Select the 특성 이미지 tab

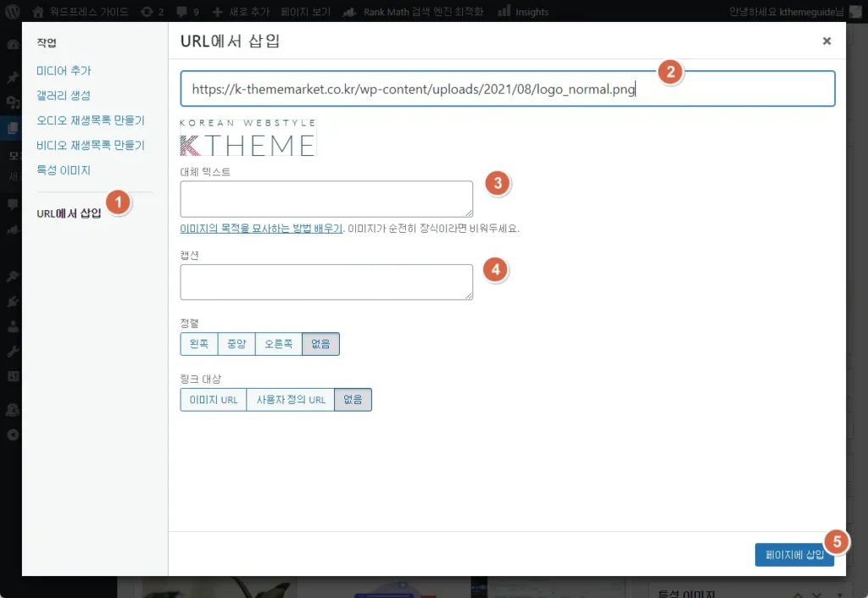tap(64, 170)
